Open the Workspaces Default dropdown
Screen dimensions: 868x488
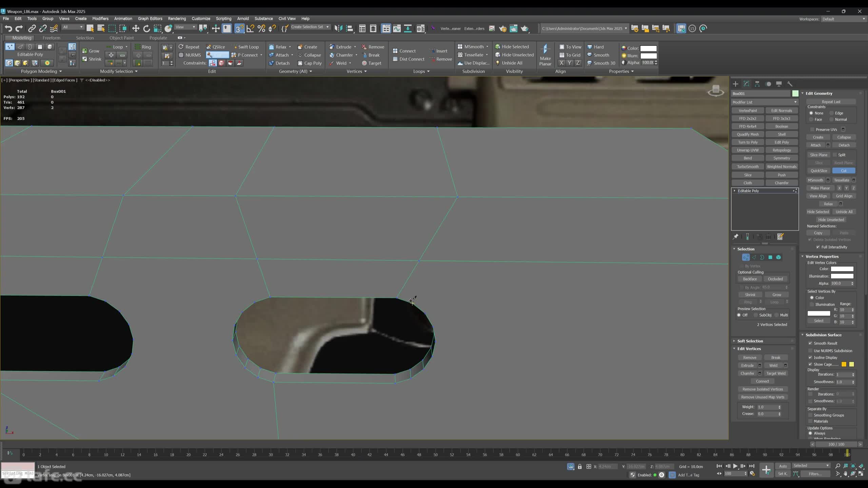coord(843,19)
